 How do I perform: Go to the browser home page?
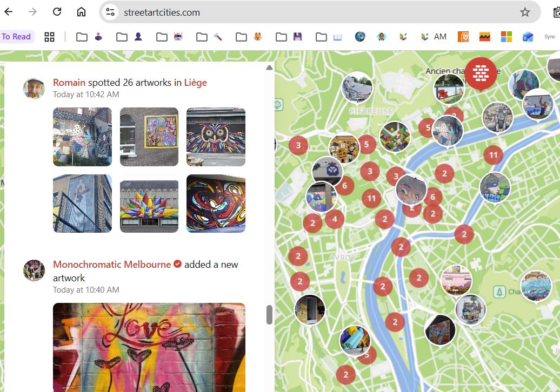click(81, 12)
